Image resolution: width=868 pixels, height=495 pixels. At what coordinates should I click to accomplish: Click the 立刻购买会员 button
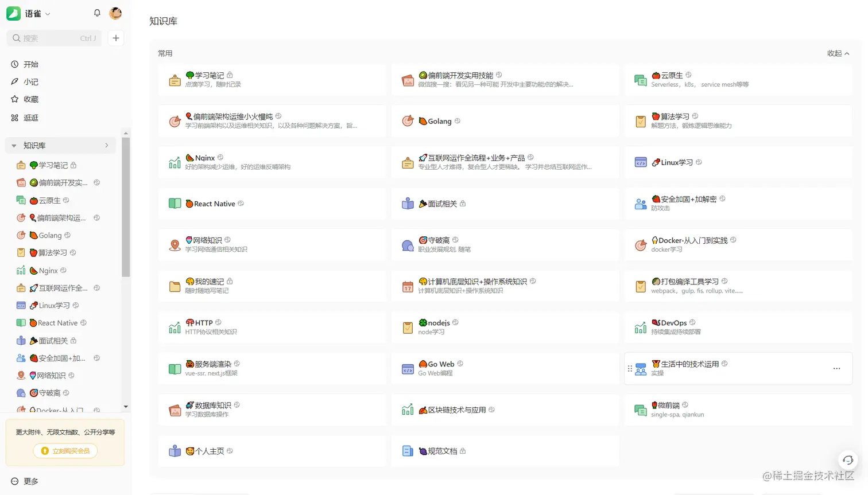(x=65, y=451)
